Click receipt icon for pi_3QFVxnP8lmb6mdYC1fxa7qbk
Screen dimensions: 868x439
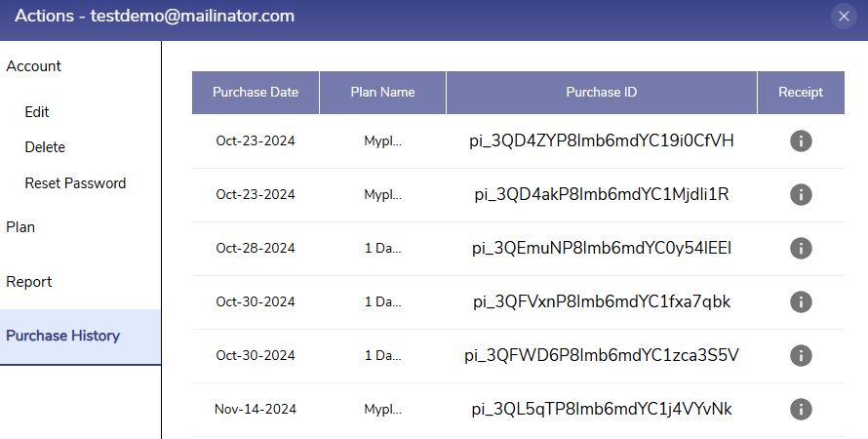(801, 301)
